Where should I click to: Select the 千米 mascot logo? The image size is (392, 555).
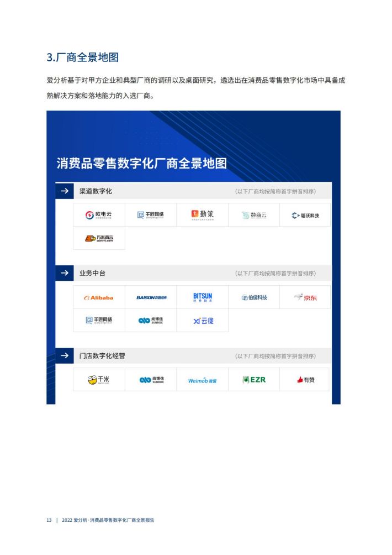98,380
